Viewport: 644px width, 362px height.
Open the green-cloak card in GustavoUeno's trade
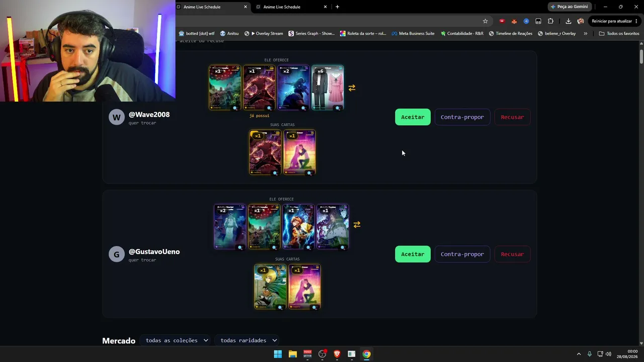[270, 287]
